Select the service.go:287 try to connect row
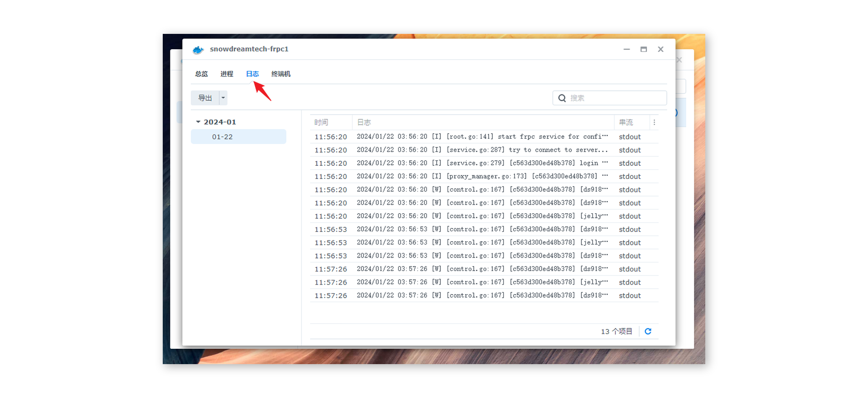Screen dimensions: 868x398 (x=484, y=150)
